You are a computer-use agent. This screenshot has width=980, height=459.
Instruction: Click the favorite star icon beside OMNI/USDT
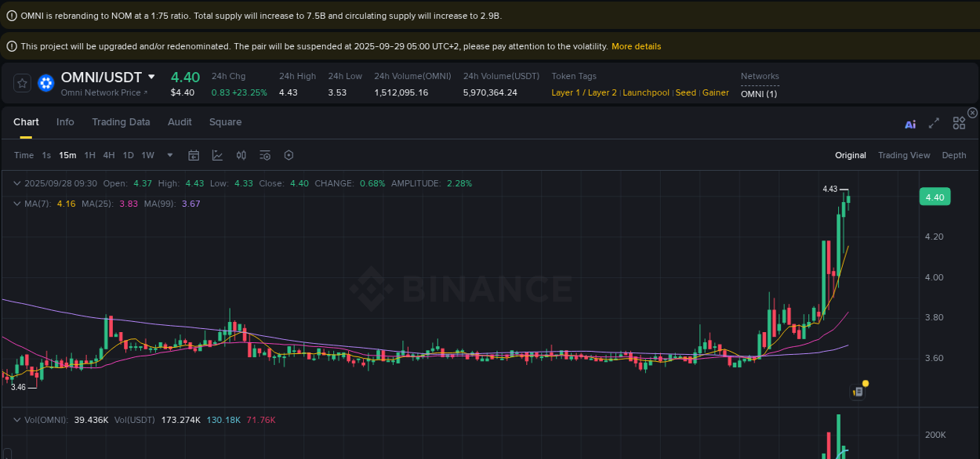21,83
